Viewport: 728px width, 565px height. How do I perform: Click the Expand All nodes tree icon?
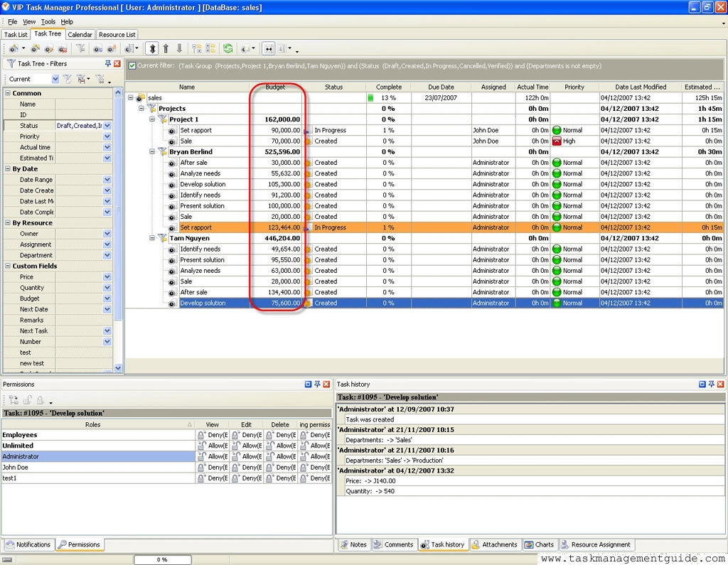(x=196, y=48)
